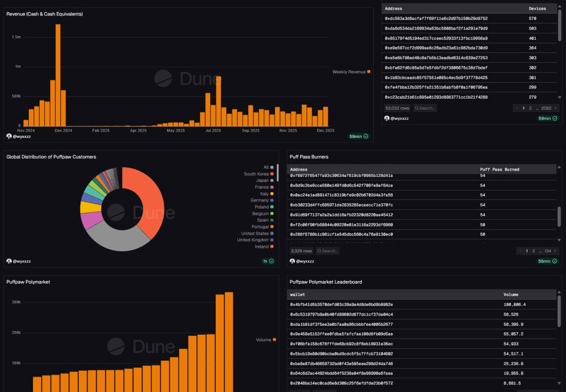
Task: Sort Polymarket Leaderboard by Volume column
Action: click(x=511, y=294)
